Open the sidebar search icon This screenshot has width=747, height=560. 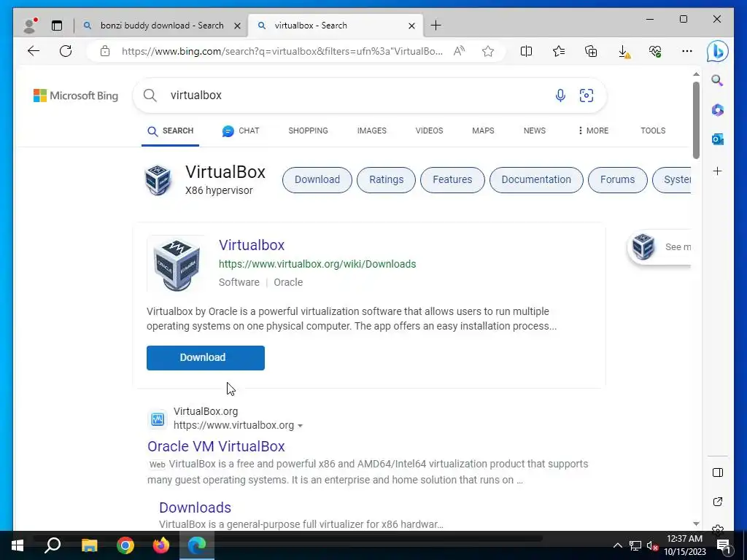click(718, 80)
